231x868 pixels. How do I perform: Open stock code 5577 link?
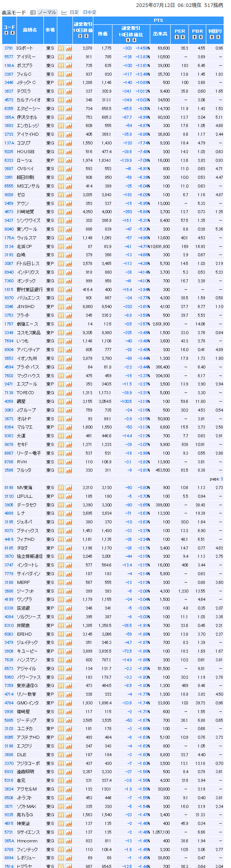[9, 57]
